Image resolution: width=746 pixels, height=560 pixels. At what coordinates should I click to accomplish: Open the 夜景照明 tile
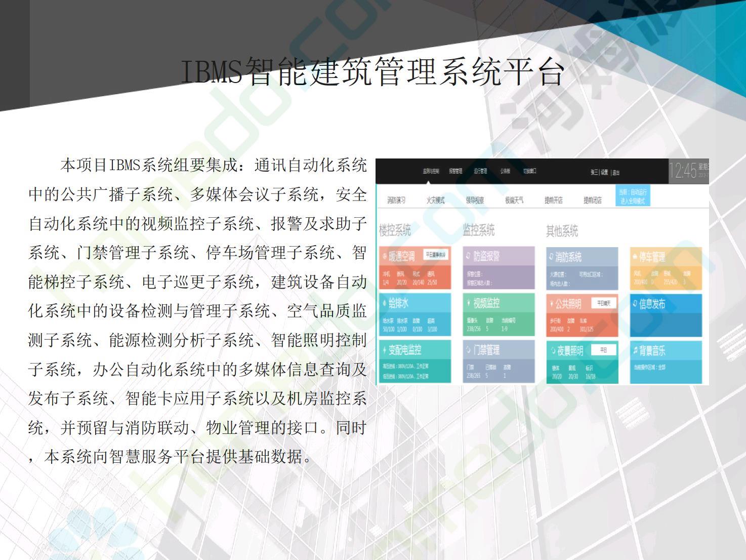(582, 362)
